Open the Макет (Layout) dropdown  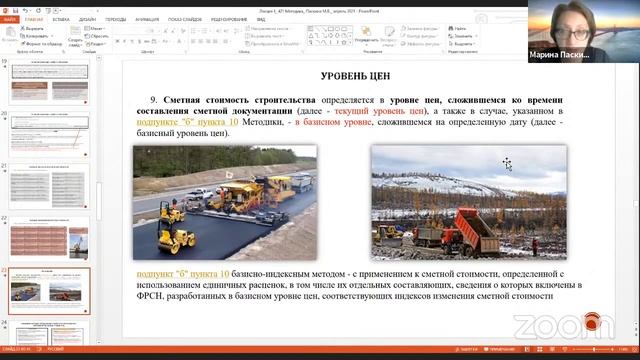95,29
